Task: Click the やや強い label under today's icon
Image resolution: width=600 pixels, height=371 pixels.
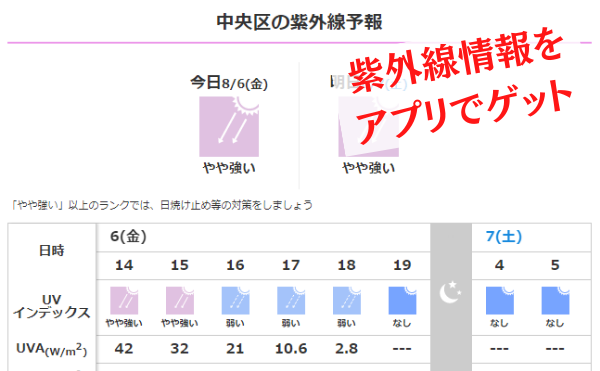Action: pyautogui.click(x=229, y=168)
